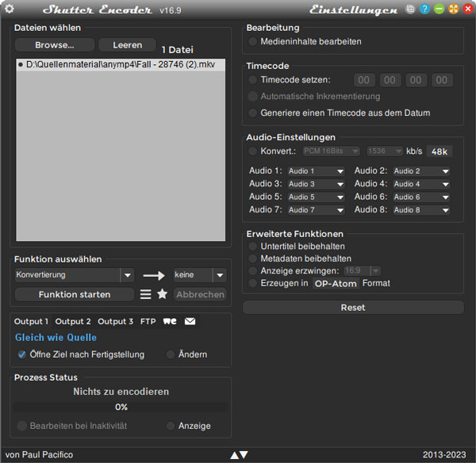Click the von Paul Pacifico credit
Screen dimensions: 476x463
coord(39,454)
